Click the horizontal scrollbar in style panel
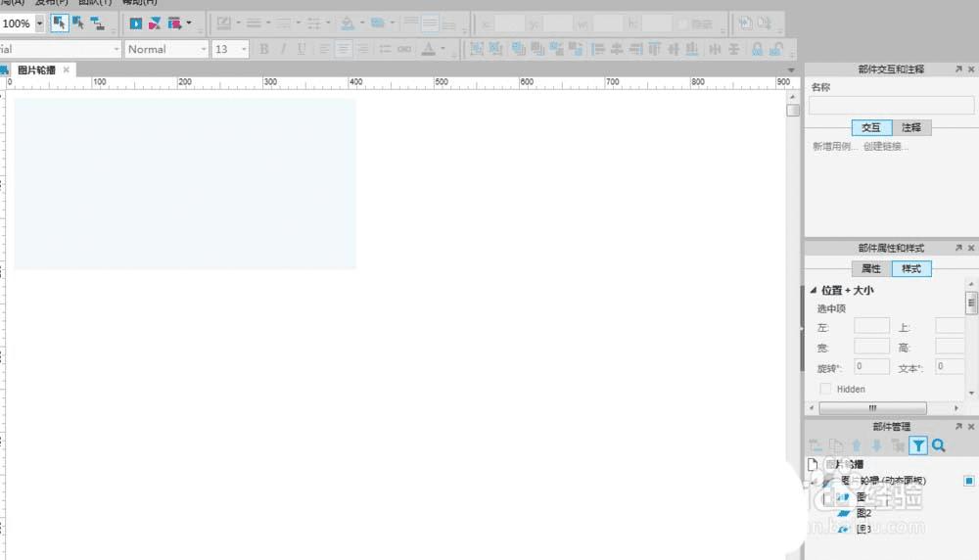This screenshot has width=979, height=560. click(x=872, y=407)
